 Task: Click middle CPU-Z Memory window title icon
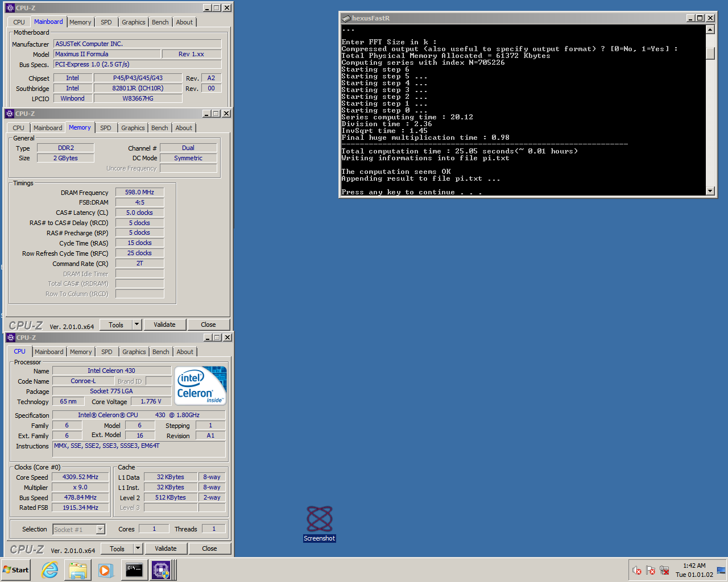tap(9, 114)
